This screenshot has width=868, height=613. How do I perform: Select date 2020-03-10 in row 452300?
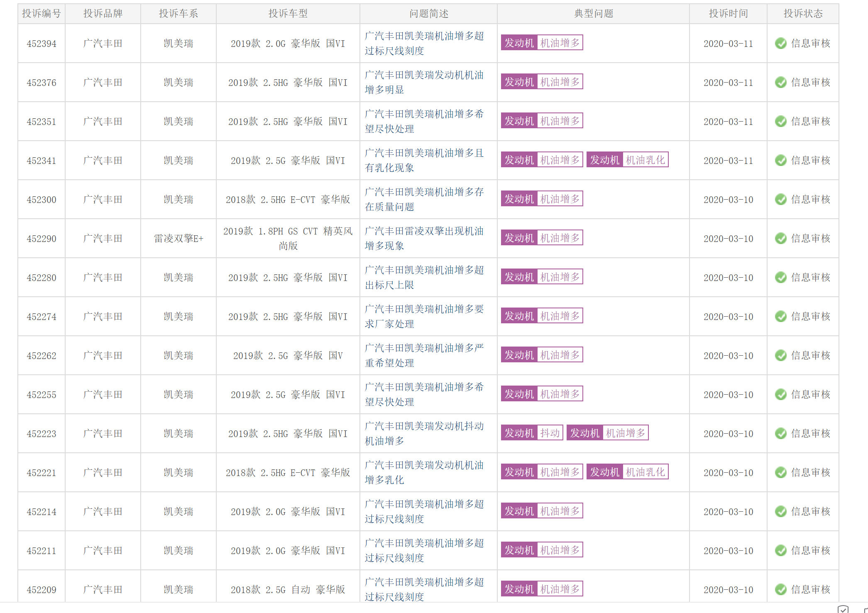coord(729,200)
